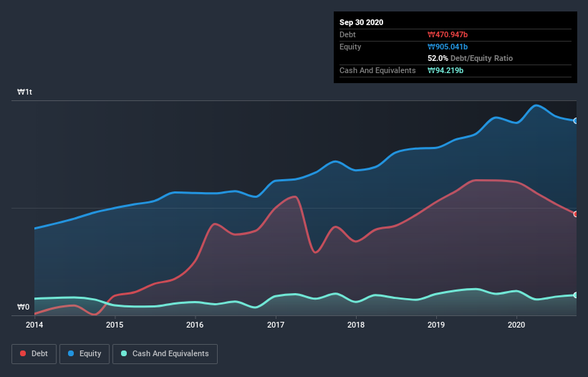
Task: Toggle the Equity legend button
Action: [85, 354]
